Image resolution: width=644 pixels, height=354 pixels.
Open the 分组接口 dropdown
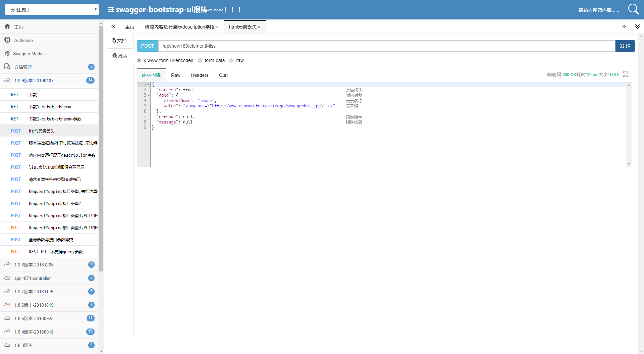(x=52, y=9)
